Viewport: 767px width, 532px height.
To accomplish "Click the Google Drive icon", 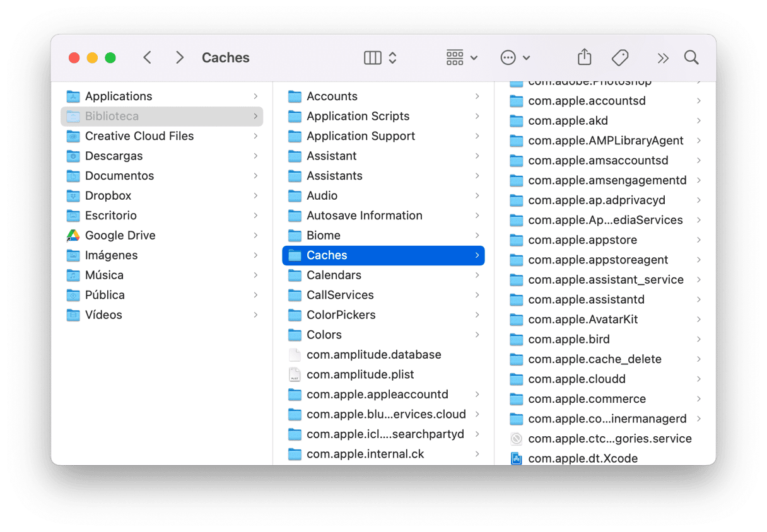I will pyautogui.click(x=74, y=235).
